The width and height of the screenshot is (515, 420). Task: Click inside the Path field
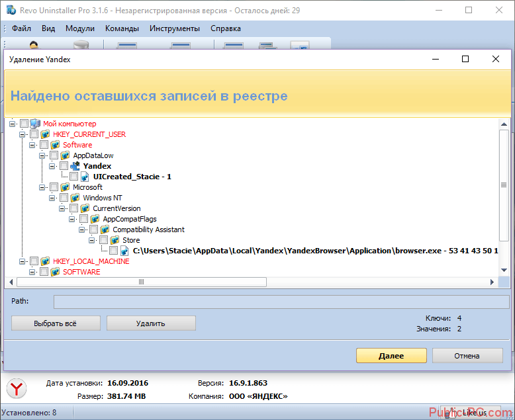point(281,302)
